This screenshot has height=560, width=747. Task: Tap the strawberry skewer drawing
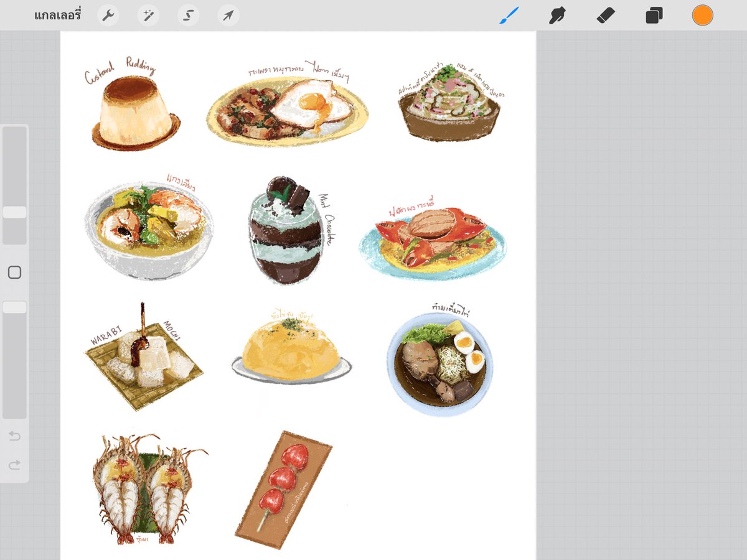pyautogui.click(x=284, y=489)
